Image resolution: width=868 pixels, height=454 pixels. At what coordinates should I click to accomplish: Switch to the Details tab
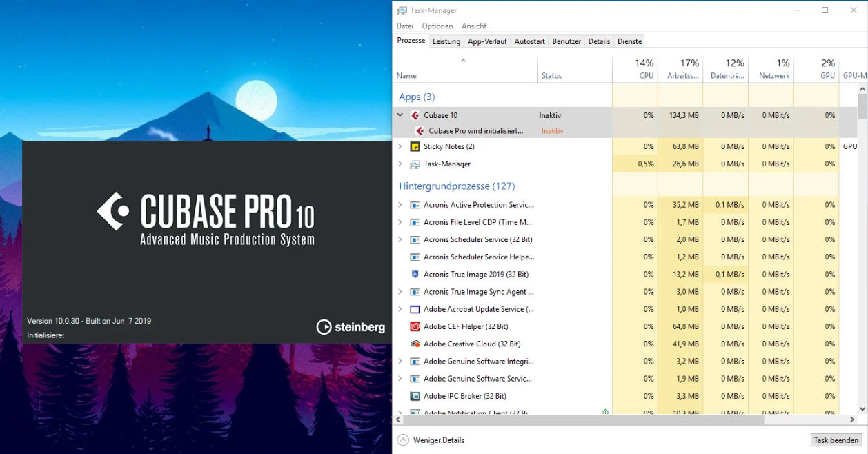pos(599,41)
